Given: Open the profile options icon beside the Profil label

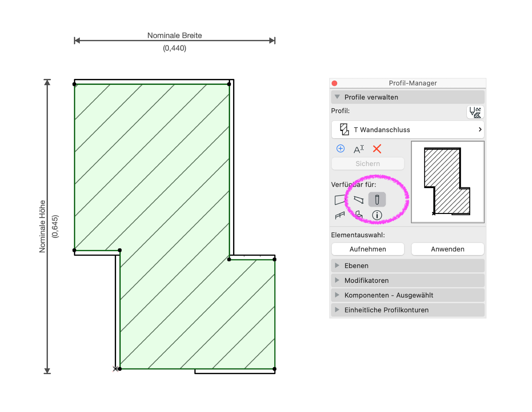Looking at the screenshot, I should coord(475,112).
